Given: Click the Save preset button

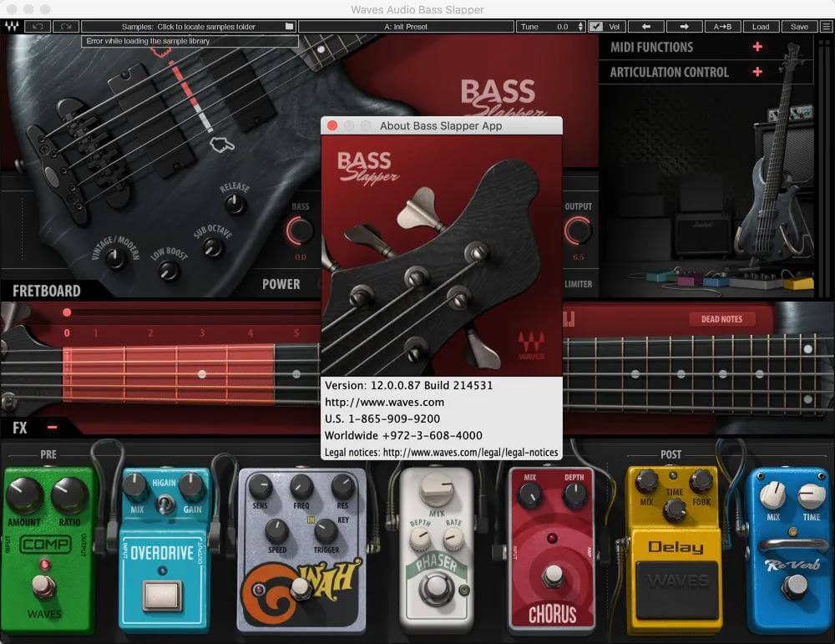Looking at the screenshot, I should 799,26.
